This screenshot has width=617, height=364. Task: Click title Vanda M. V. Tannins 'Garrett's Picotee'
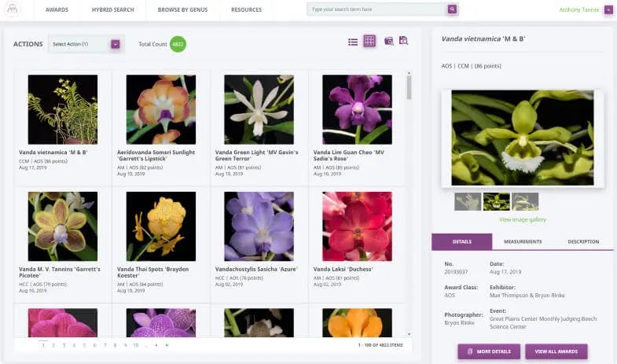pos(60,272)
